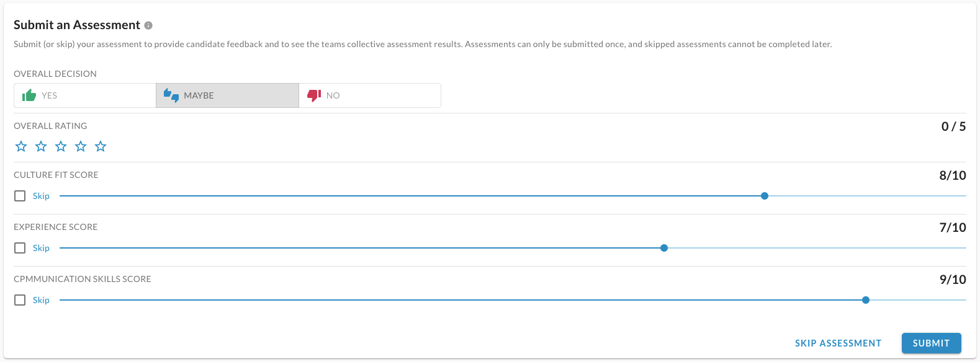
Task: Click the 0 / 5 overall rating value
Action: point(954,126)
